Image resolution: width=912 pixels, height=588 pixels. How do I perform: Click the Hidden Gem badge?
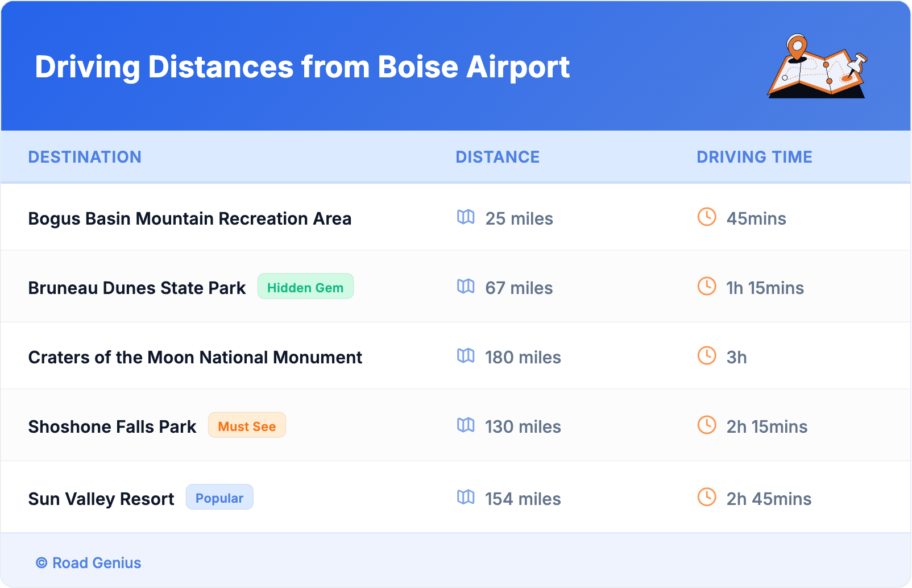pos(305,287)
